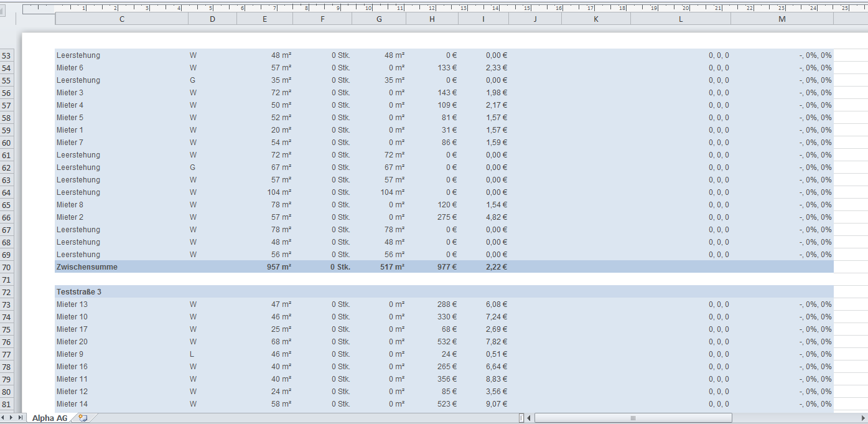Select column E header

[265, 19]
